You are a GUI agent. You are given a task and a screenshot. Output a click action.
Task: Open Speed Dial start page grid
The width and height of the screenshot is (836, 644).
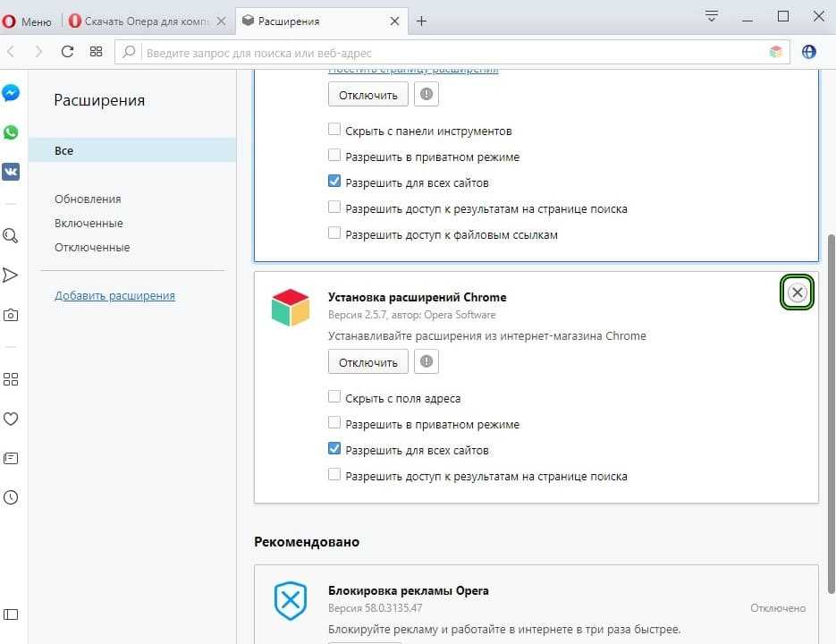coord(97,52)
